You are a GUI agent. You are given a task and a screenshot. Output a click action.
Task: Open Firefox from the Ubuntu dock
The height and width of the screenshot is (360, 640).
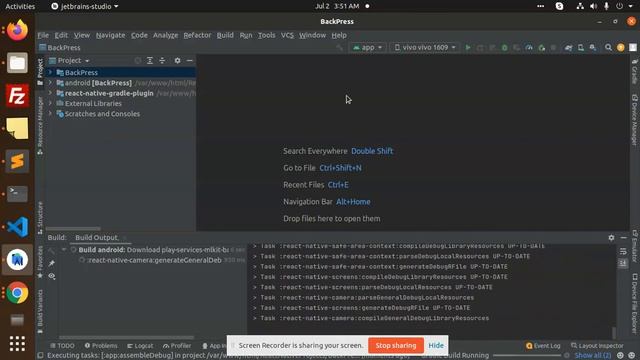coord(17,30)
